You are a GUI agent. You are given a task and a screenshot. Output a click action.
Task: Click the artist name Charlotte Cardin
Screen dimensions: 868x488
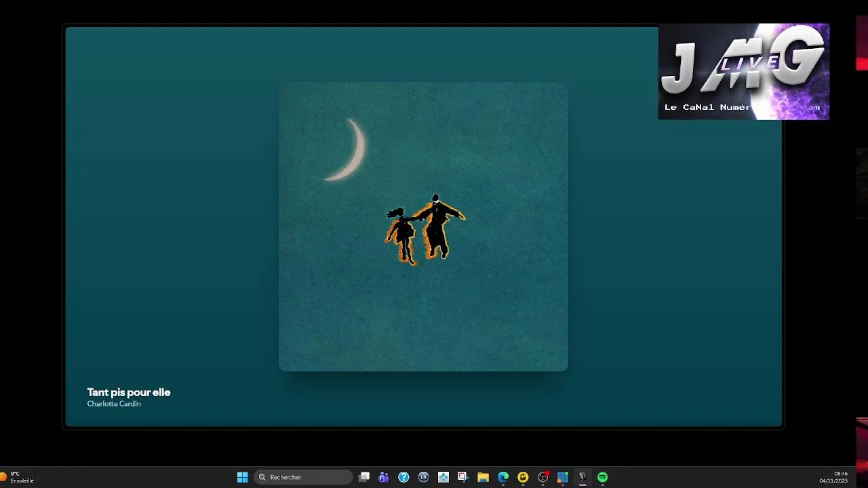pos(114,404)
